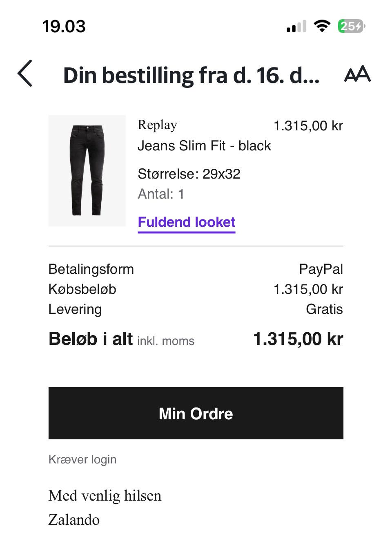Follow the Fuldend looket link
Screen dimensions: 392x546
tap(187, 222)
